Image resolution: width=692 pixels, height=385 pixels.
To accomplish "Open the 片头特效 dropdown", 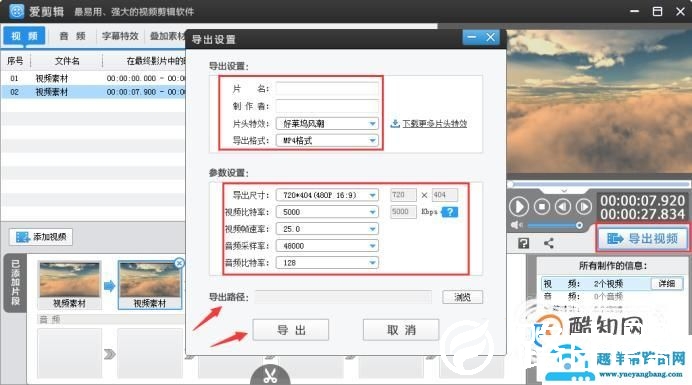I will click(327, 124).
